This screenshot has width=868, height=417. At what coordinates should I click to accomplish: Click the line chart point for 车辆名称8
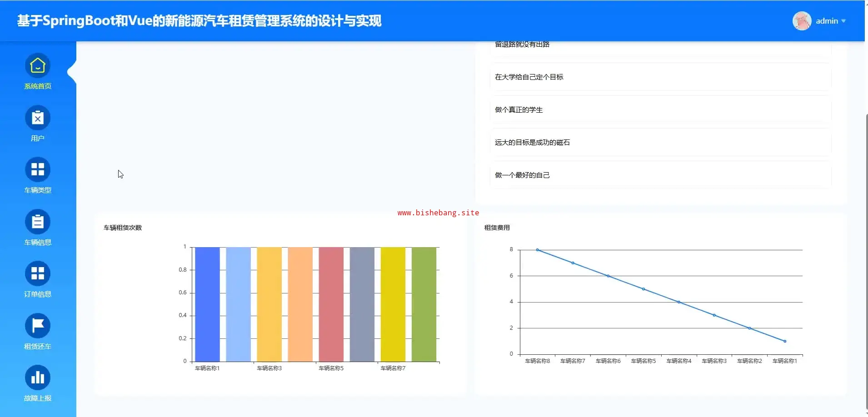point(537,250)
